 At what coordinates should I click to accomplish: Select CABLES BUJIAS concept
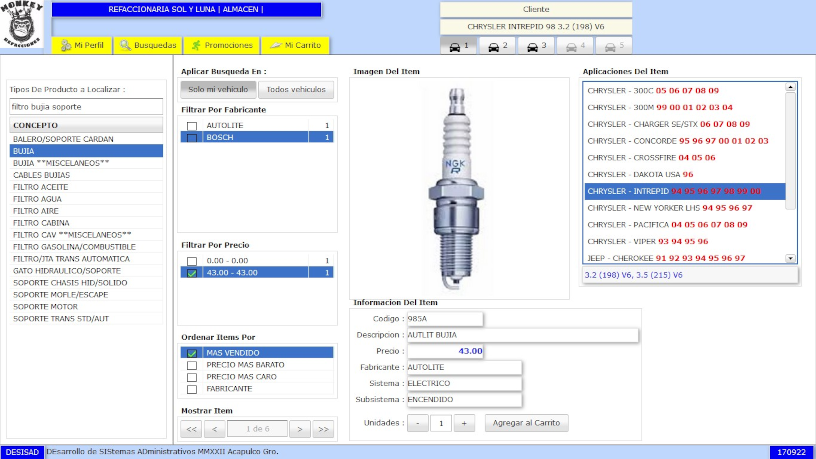86,175
